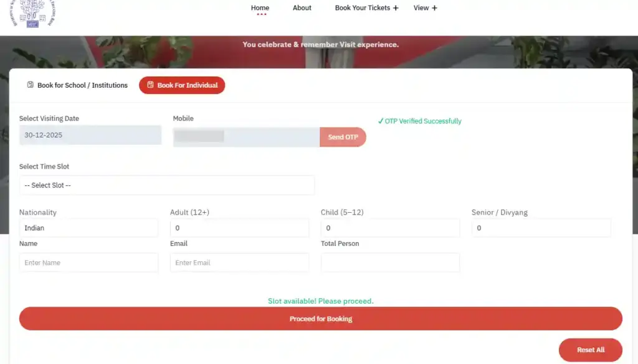Click Home in the top navigation
The height and width of the screenshot is (364, 638).
[260, 7]
